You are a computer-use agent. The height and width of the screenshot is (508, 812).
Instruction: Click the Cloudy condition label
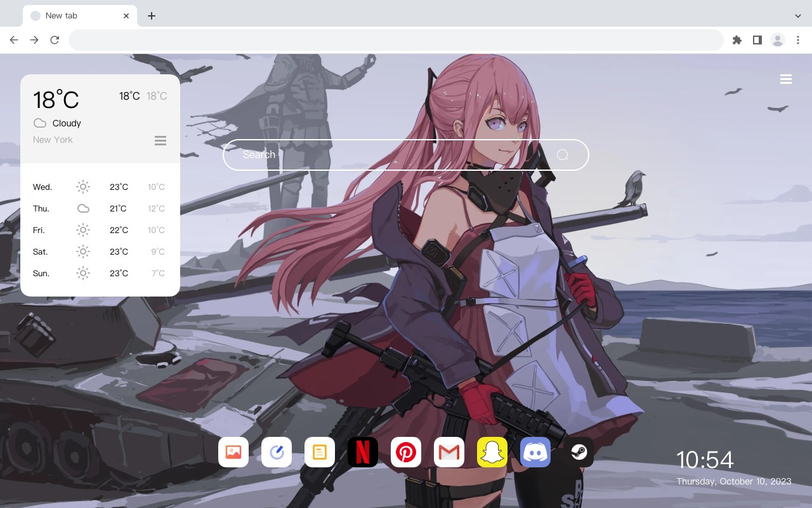[67, 123]
